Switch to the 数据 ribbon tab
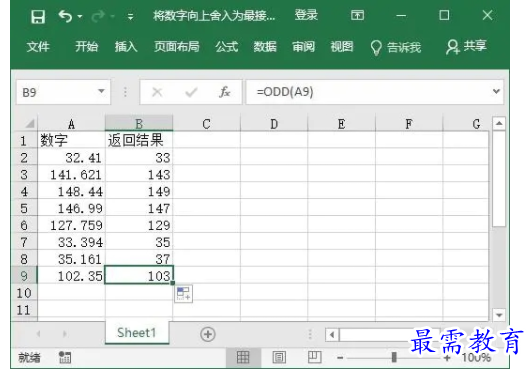 point(265,46)
